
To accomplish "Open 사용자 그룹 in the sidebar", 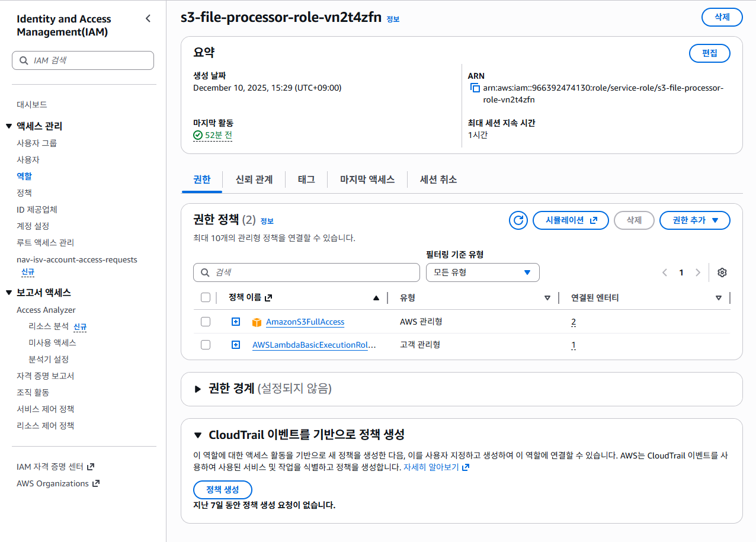I will point(37,143).
